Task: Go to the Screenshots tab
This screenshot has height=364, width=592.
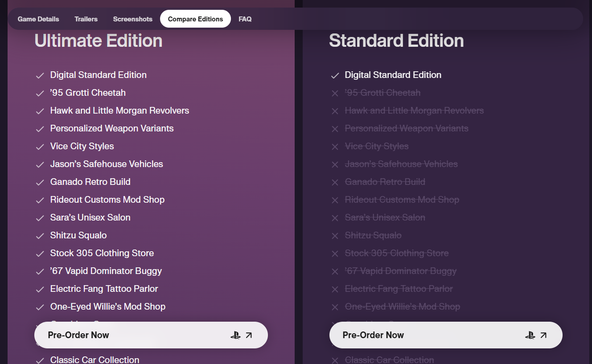Action: pos(133,19)
